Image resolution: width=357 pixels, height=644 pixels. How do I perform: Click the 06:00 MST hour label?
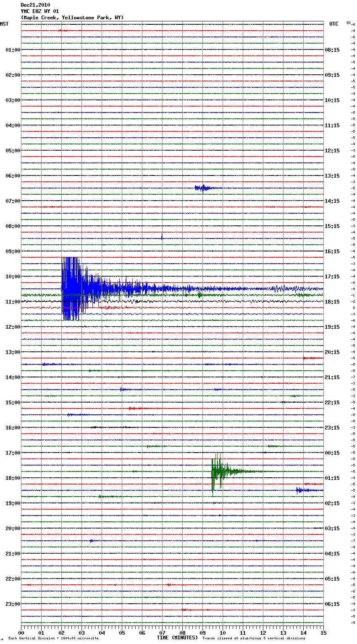(13, 176)
